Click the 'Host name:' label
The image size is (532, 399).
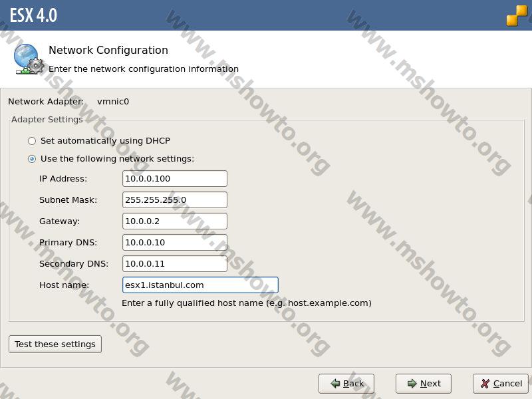tap(64, 285)
